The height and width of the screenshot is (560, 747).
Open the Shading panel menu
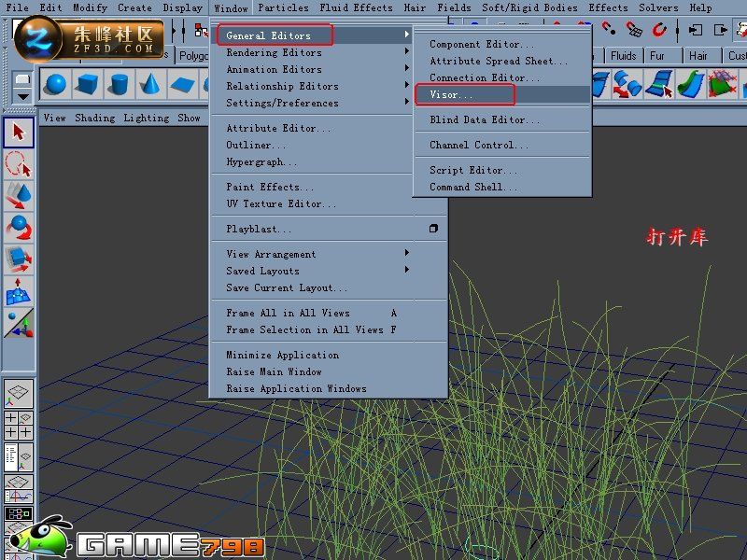pyautogui.click(x=95, y=118)
